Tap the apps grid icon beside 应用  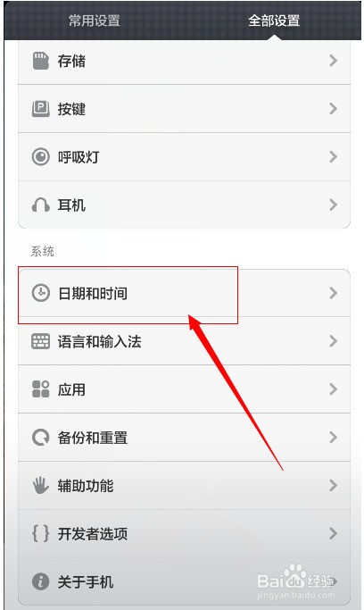(x=40, y=389)
